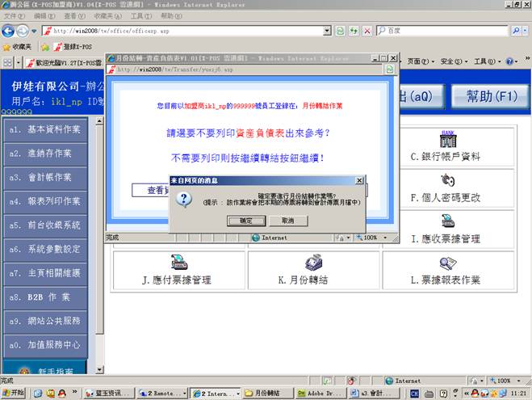Click the 開始 Start button on the taskbar
The image size is (532, 400).
pyautogui.click(x=14, y=393)
